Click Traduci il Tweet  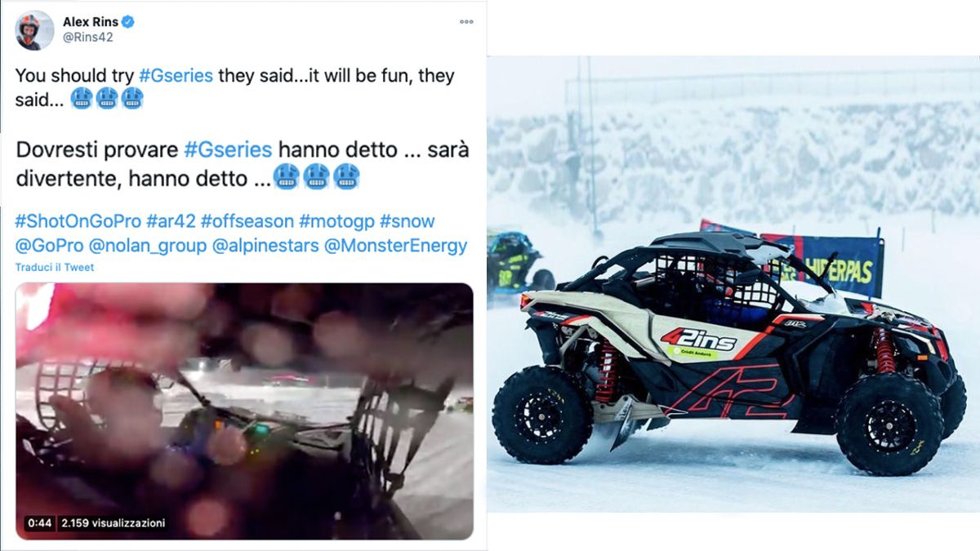click(54, 268)
